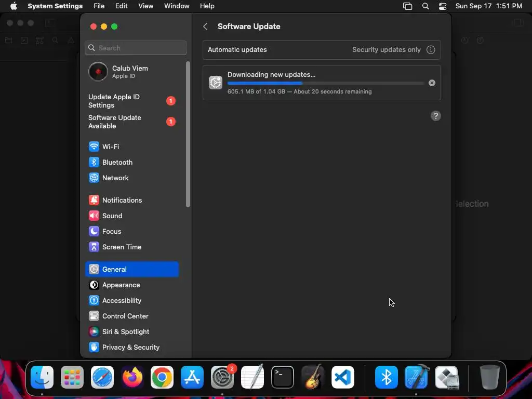Screen dimensions: 532x399
Task: Open App Store from the Dock
Action: click(192, 377)
